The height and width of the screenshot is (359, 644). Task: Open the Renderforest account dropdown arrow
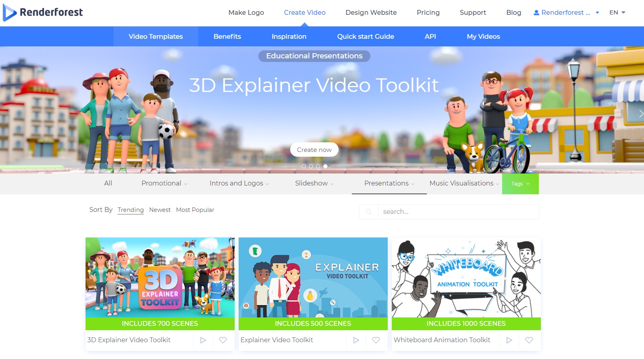(597, 13)
